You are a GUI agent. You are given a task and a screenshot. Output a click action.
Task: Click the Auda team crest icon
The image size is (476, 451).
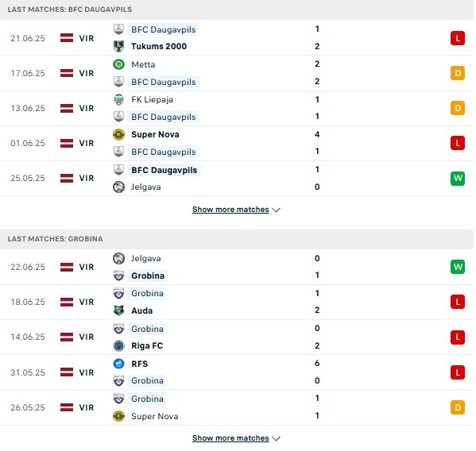pos(118,310)
